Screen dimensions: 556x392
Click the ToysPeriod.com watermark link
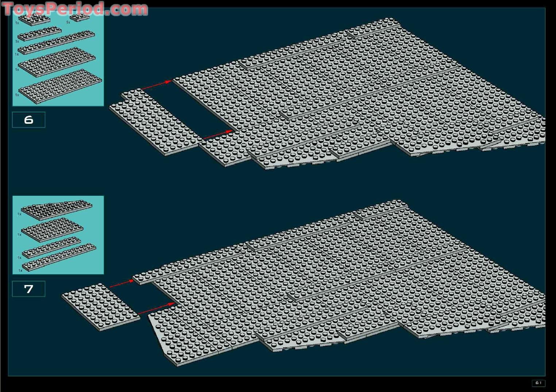pyautogui.click(x=75, y=9)
